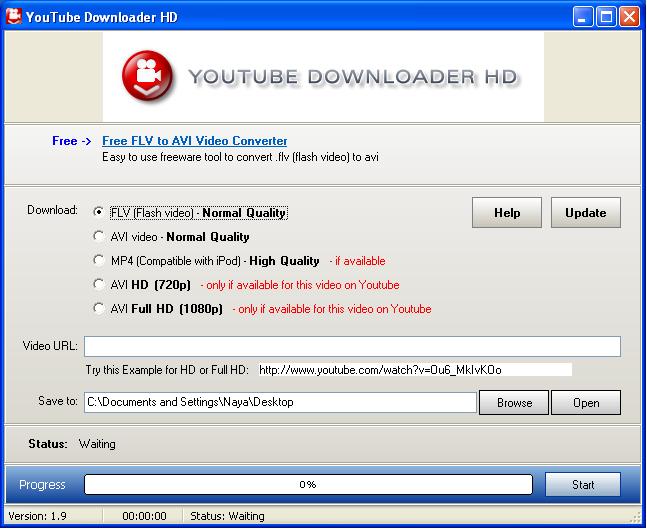Viewport: 647px width, 529px height.
Task: Close the YouTube Downloader HD window
Action: pos(630,17)
